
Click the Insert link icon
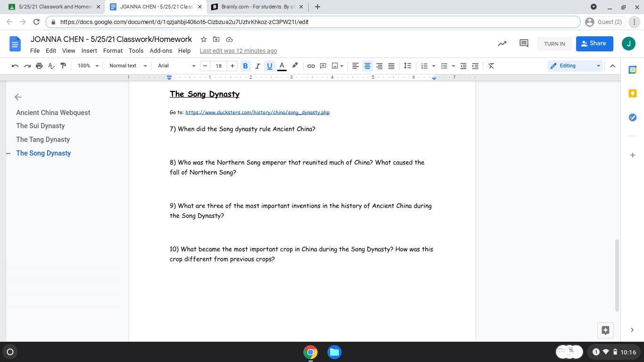[x=311, y=66]
